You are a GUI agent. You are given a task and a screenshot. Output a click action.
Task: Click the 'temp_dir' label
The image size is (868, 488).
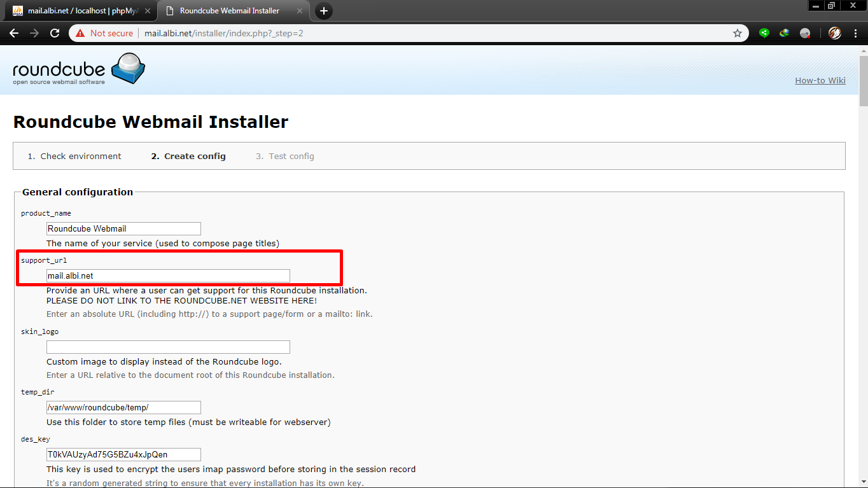point(38,392)
